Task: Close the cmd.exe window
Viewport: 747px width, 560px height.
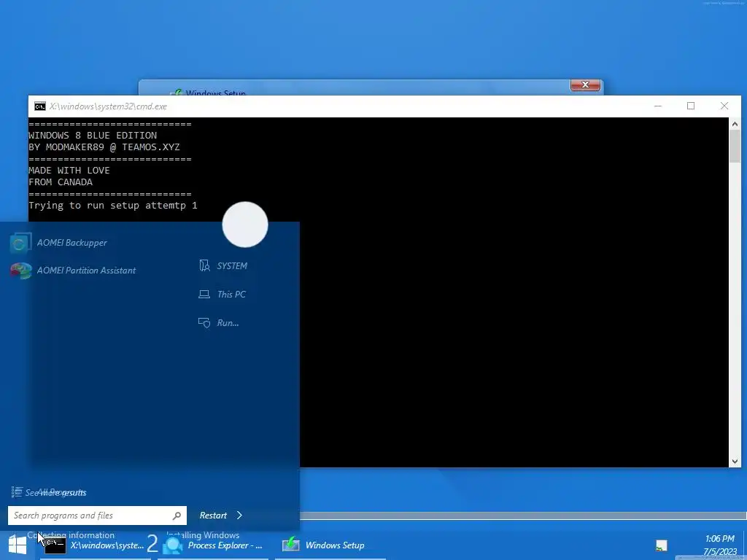Action: (724, 106)
